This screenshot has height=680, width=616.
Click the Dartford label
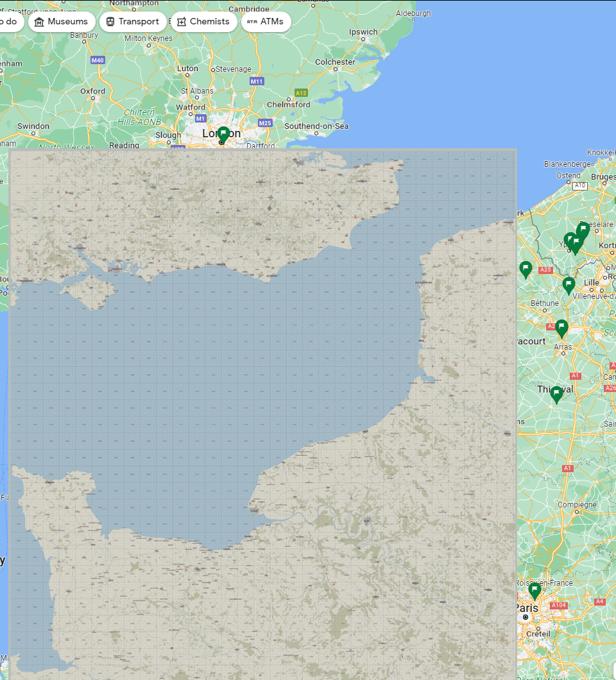[261, 145]
